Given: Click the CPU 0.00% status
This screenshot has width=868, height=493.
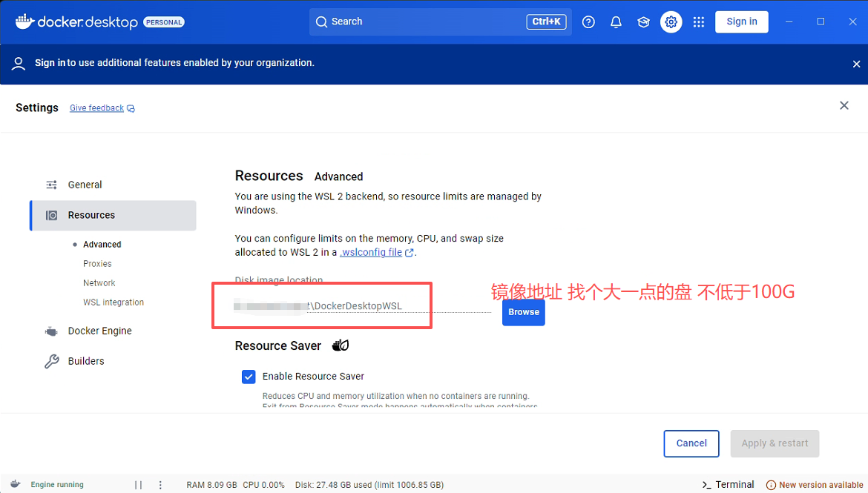Looking at the screenshot, I should pyautogui.click(x=263, y=485).
